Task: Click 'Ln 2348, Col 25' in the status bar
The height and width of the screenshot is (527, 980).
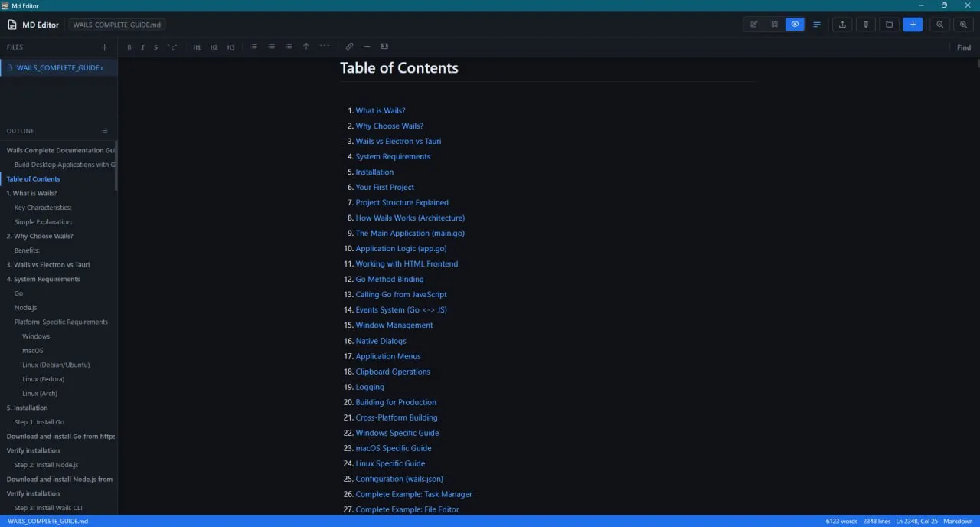Action: coord(917,521)
